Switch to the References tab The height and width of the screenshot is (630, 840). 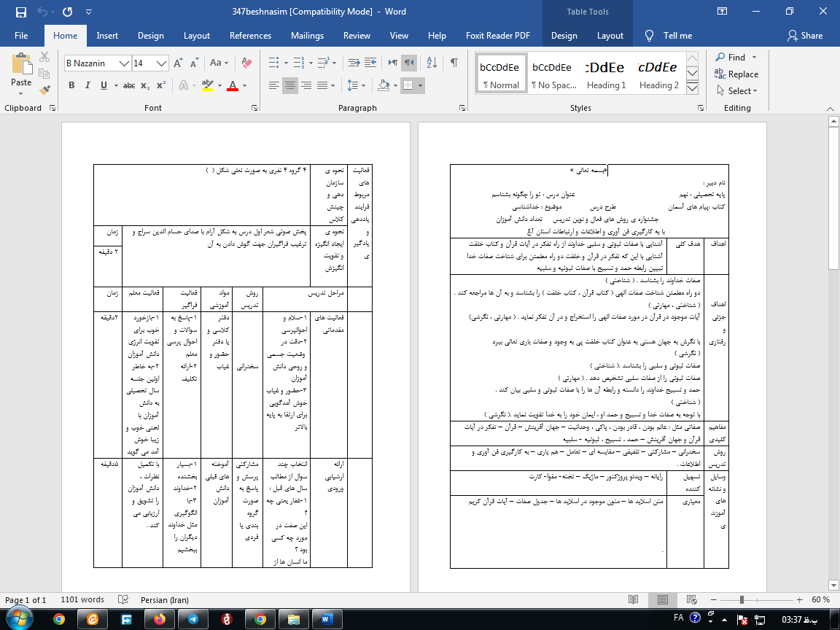point(250,36)
